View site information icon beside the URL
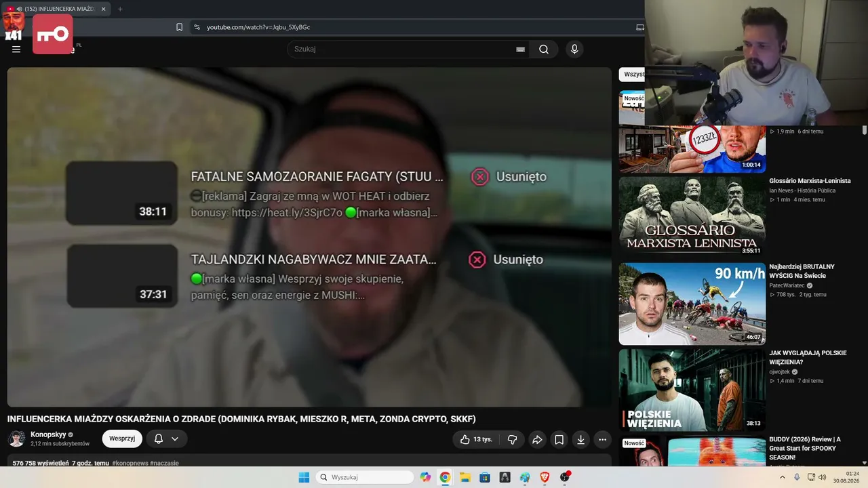Viewport: 868px width, 488px height. coord(197,27)
